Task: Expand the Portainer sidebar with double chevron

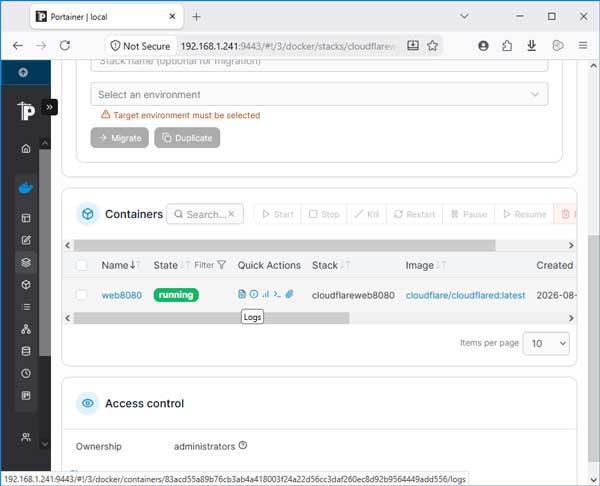Action: pyautogui.click(x=49, y=107)
